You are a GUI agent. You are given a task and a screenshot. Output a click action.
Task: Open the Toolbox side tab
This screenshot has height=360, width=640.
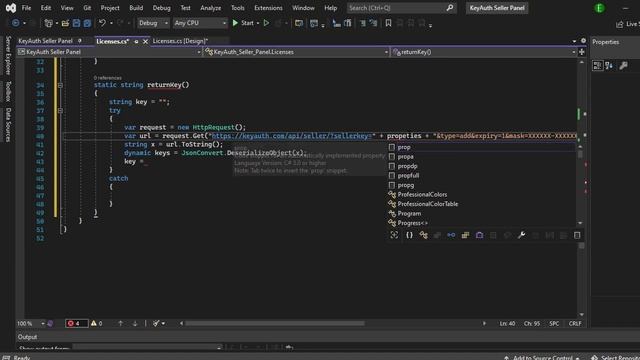pyautogui.click(x=8, y=91)
